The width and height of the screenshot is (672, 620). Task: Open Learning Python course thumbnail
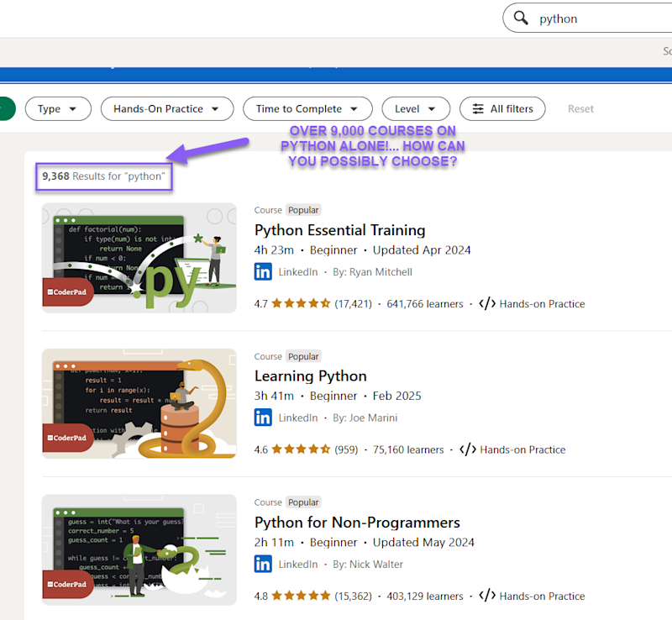tap(139, 403)
